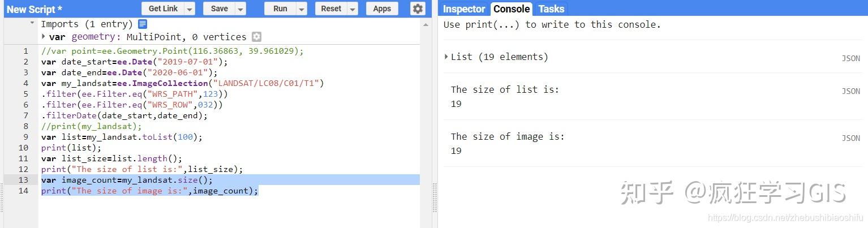868x228 pixels.
Task: Collapse the Imports section arrow
Action: [33, 24]
